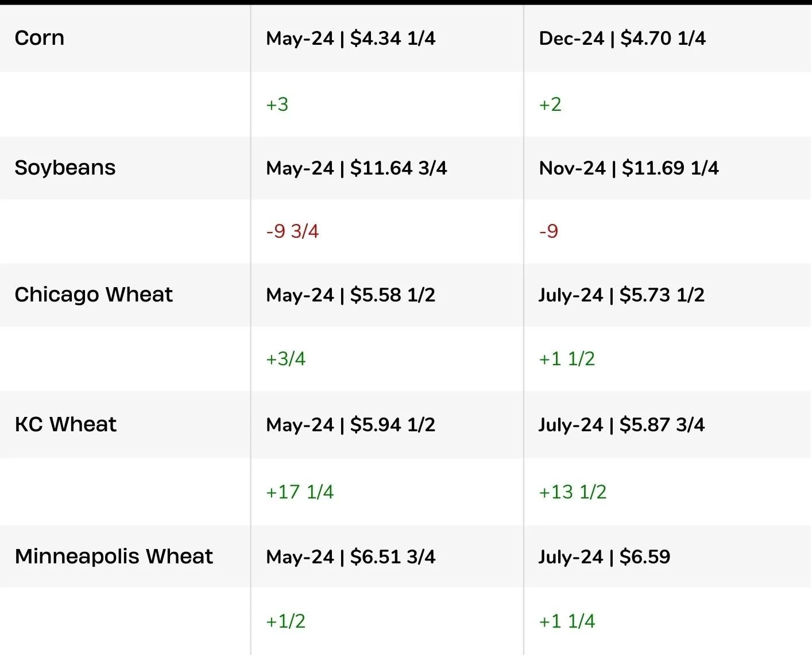This screenshot has height=665, width=812.
Task: Select the red -9 3/4 change value
Action: click(293, 231)
